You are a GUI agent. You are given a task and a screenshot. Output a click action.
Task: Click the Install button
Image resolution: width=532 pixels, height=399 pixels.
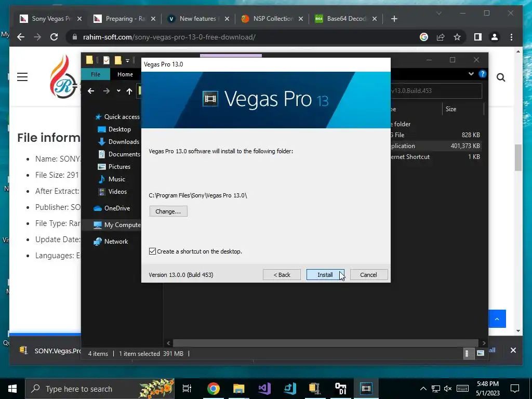[325, 275]
